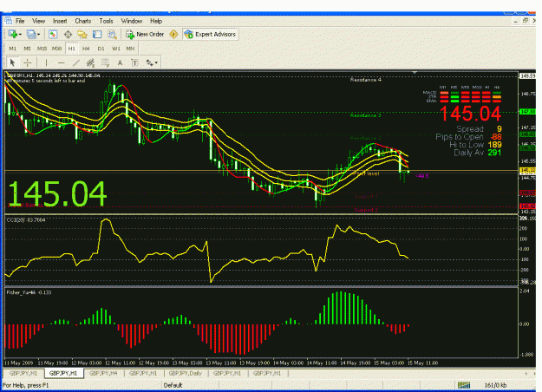Switch timeframe to W1

tap(116, 49)
